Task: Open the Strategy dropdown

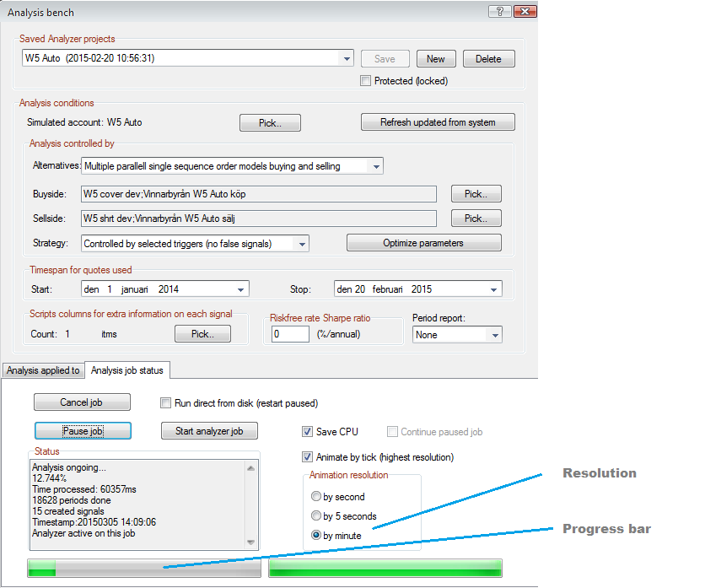Action: tap(302, 244)
